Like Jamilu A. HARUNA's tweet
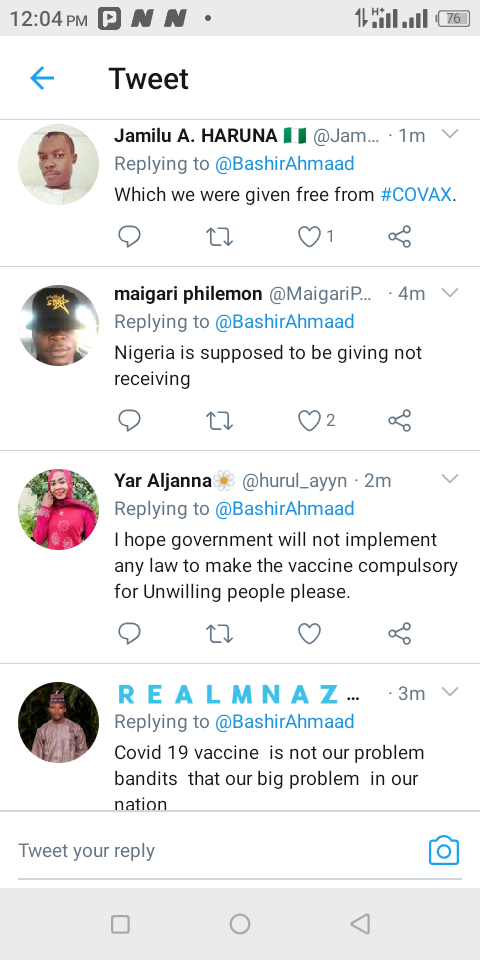Image resolution: width=480 pixels, height=960 pixels. (x=309, y=236)
